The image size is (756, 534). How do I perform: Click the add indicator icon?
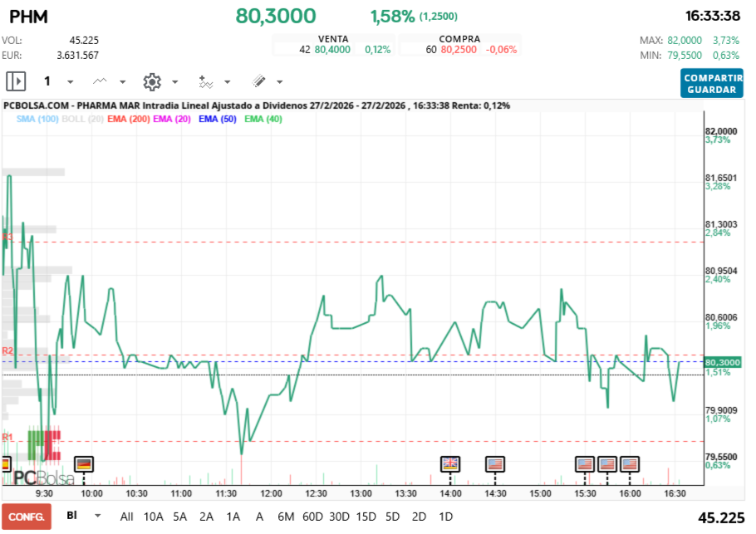(205, 81)
